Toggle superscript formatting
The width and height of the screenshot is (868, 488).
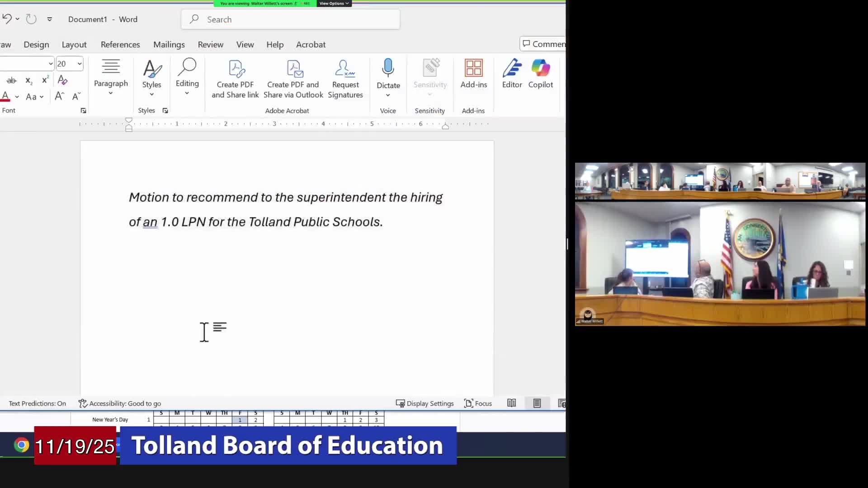coord(45,80)
